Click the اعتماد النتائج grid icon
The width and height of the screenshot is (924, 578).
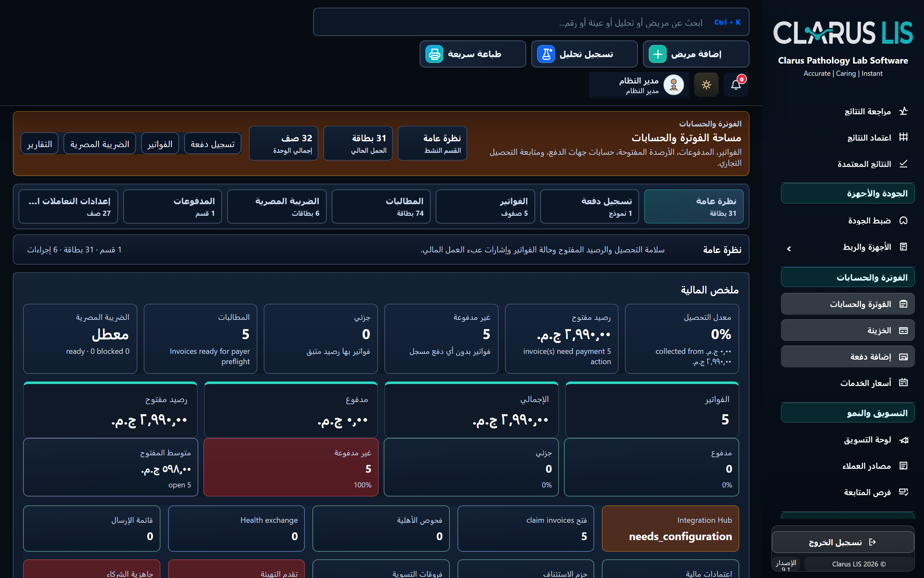[x=903, y=138]
